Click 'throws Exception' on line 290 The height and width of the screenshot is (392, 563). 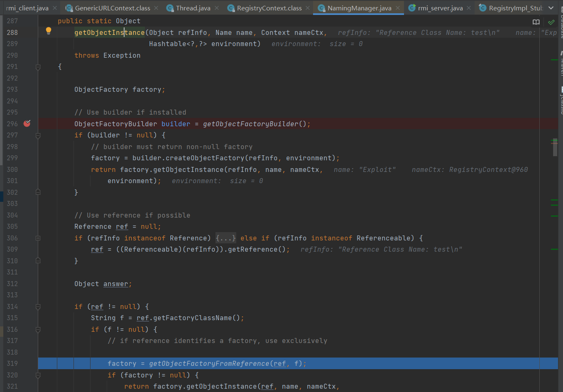coord(108,55)
